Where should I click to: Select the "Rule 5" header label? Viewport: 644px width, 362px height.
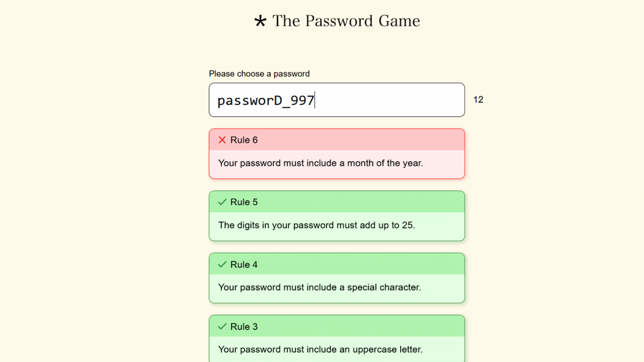click(244, 202)
